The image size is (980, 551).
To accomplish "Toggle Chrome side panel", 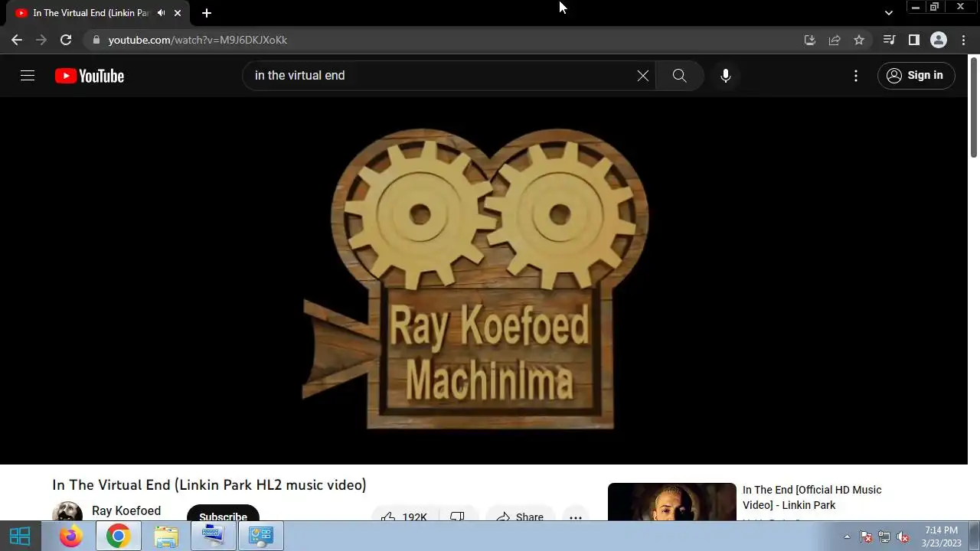I will [913, 40].
